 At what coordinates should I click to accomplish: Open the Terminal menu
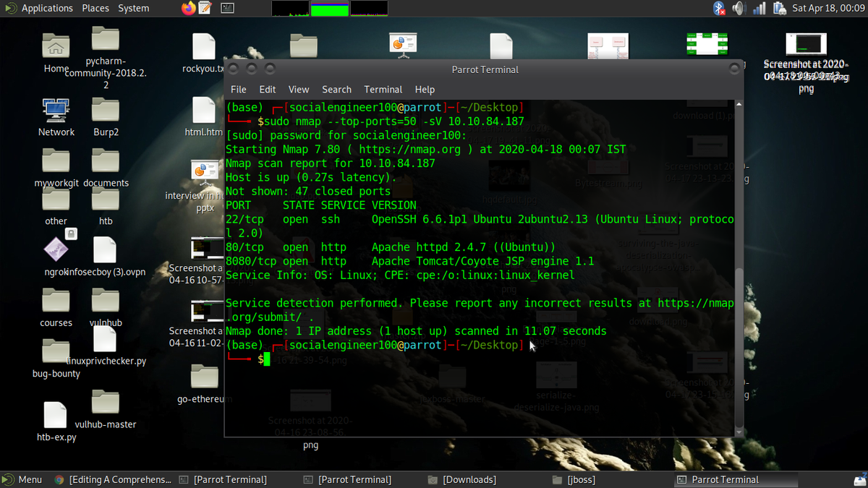pos(383,90)
